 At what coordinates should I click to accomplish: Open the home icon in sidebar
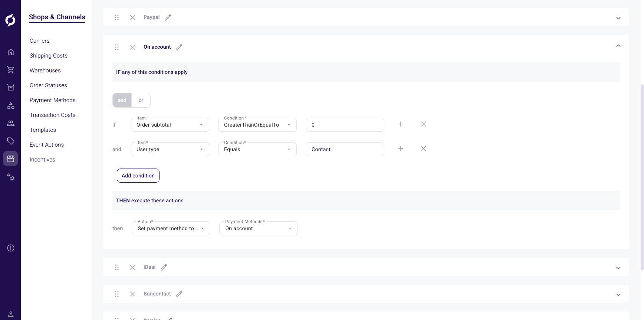11,52
